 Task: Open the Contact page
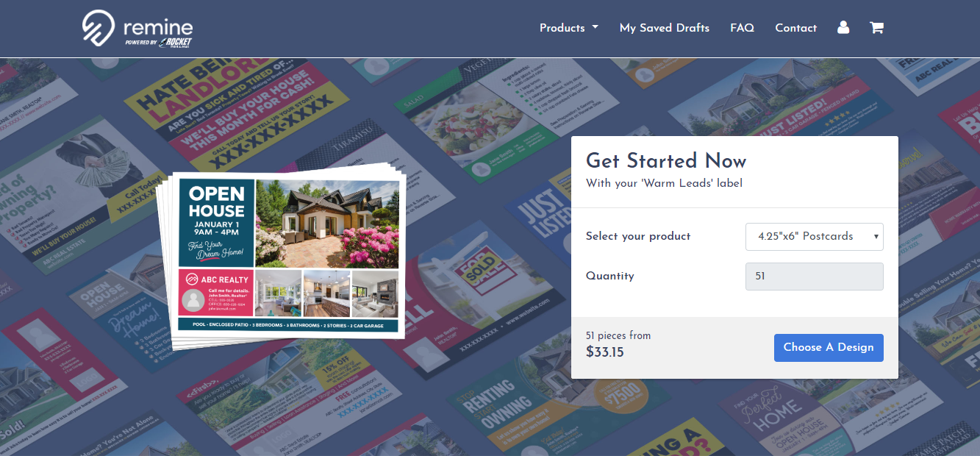795,28
